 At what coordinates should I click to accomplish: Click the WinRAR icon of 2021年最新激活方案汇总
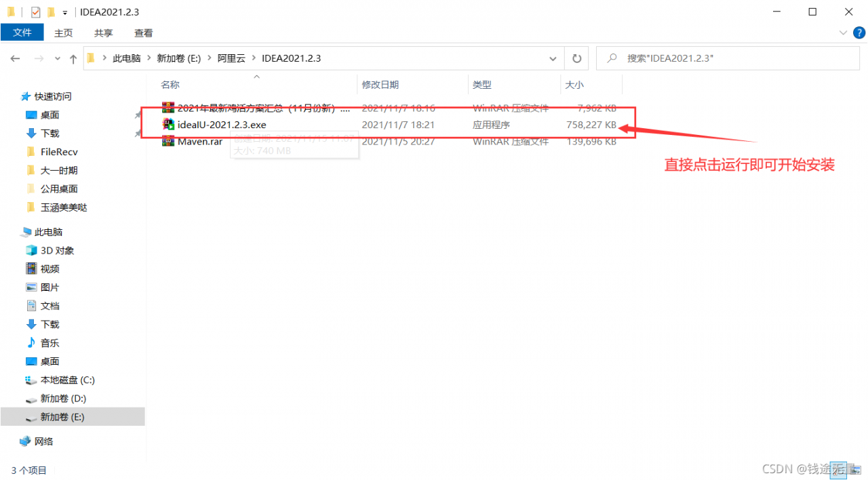169,108
